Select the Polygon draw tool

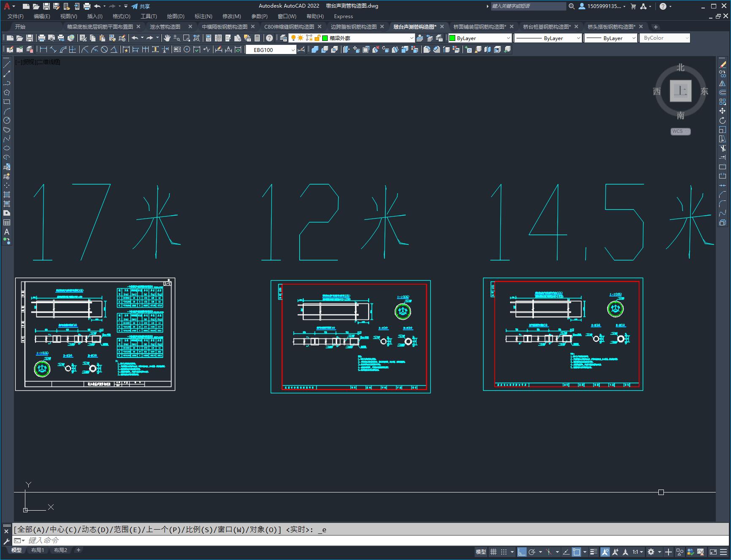[x=7, y=92]
